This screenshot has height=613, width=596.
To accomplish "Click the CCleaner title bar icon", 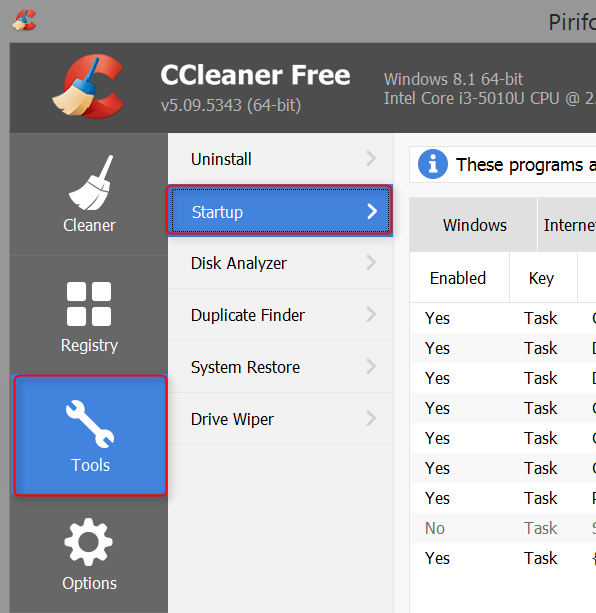I will pyautogui.click(x=24, y=20).
